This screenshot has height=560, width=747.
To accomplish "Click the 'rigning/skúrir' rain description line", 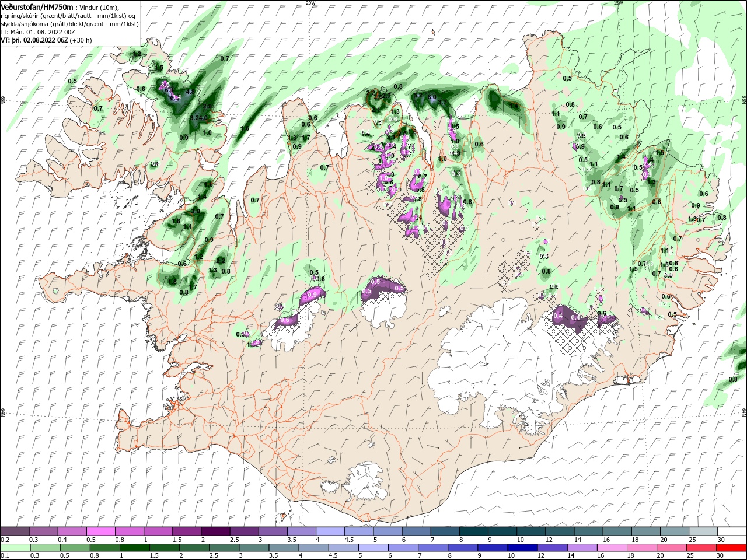I will pos(68,15).
